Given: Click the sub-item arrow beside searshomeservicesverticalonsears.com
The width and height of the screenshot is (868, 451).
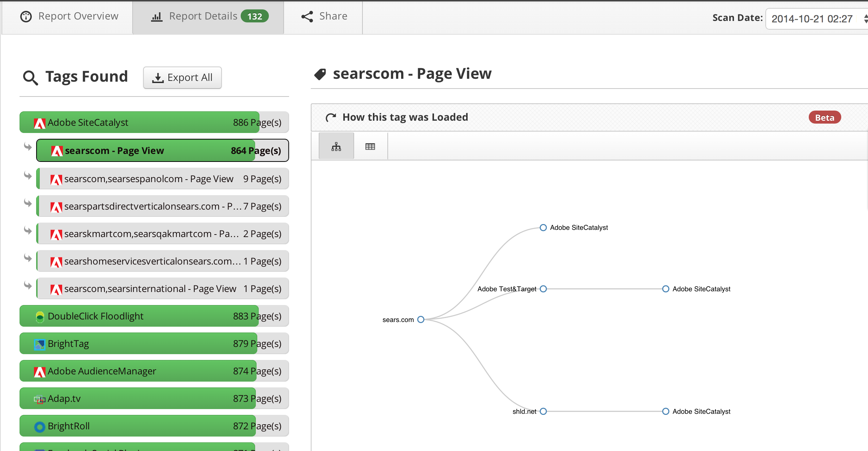Looking at the screenshot, I should (28, 258).
